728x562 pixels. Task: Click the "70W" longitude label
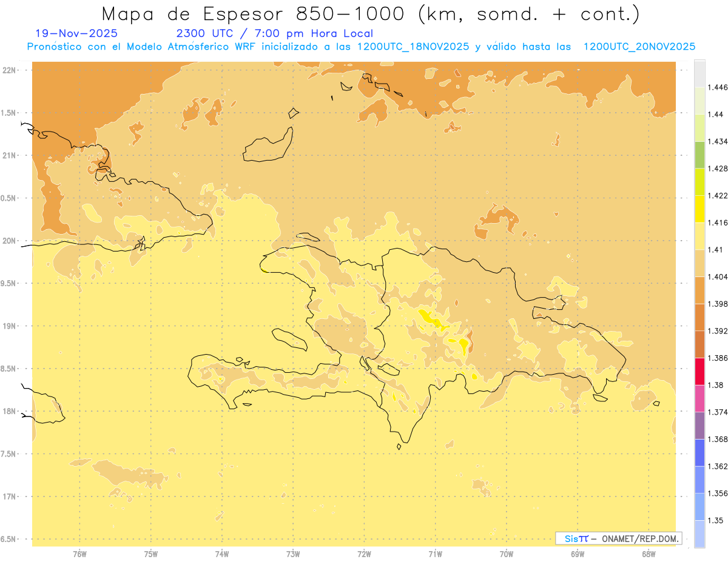[x=506, y=554]
